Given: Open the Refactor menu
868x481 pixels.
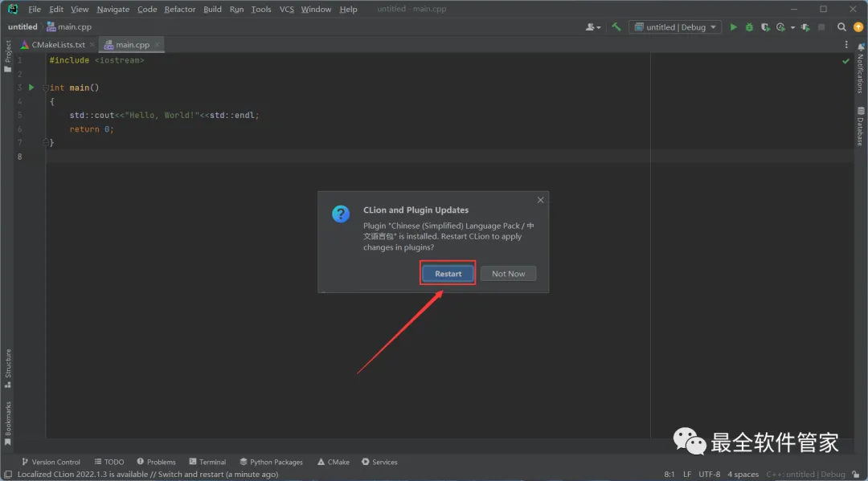Looking at the screenshot, I should [179, 10].
